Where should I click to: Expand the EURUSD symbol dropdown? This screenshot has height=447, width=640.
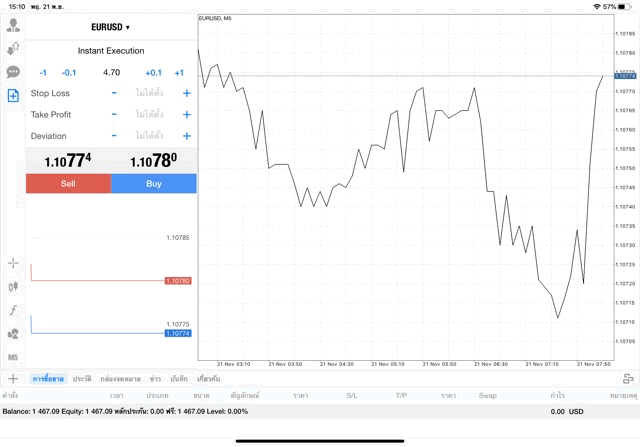(110, 27)
